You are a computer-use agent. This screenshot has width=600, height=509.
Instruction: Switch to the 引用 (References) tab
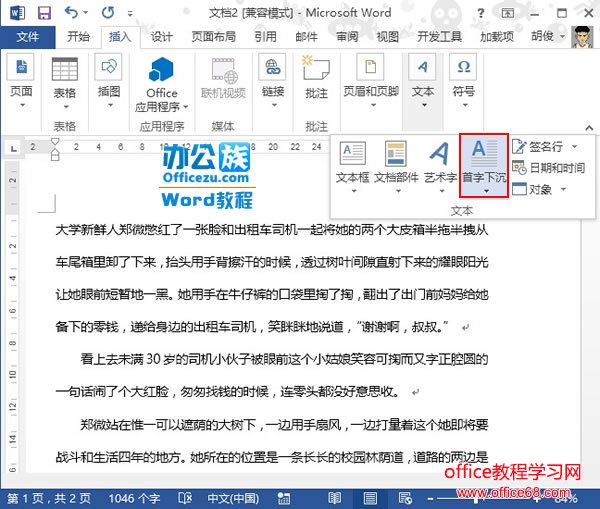[265, 37]
